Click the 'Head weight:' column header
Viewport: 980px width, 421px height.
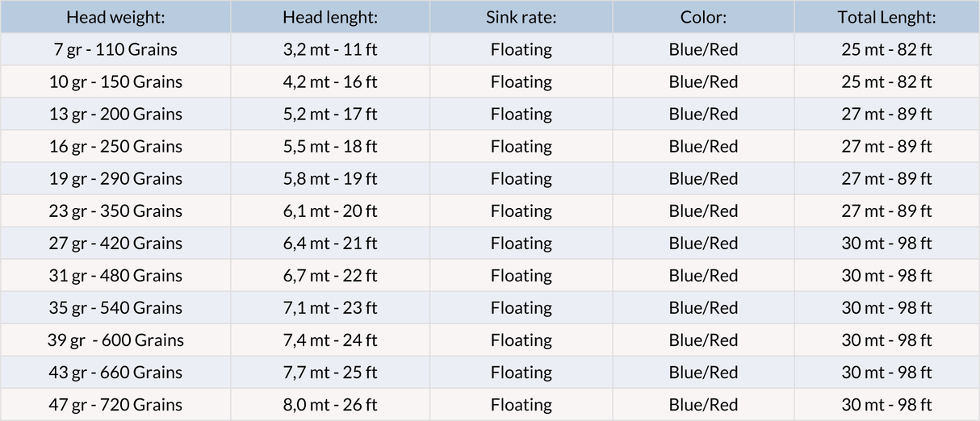[115, 17]
